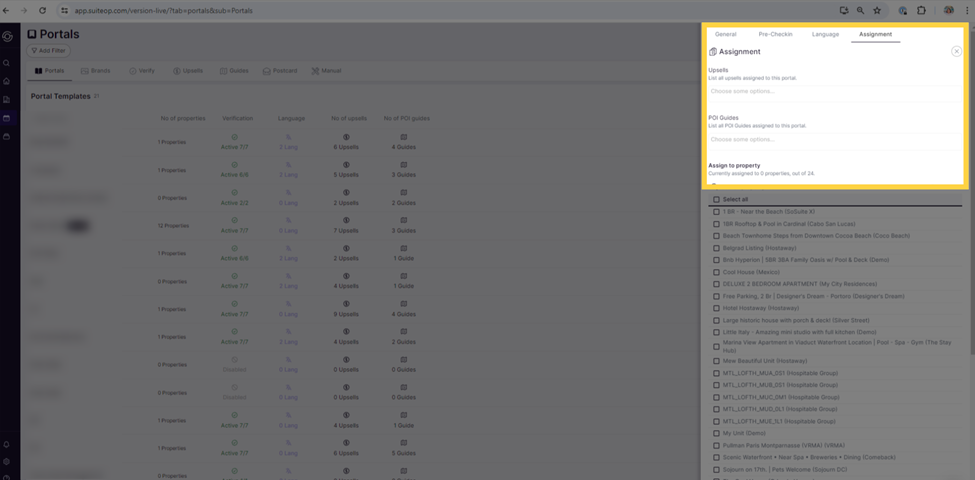Image resolution: width=975 pixels, height=480 pixels.
Task: Reload the page with the browser refresh icon
Action: coord(42,10)
